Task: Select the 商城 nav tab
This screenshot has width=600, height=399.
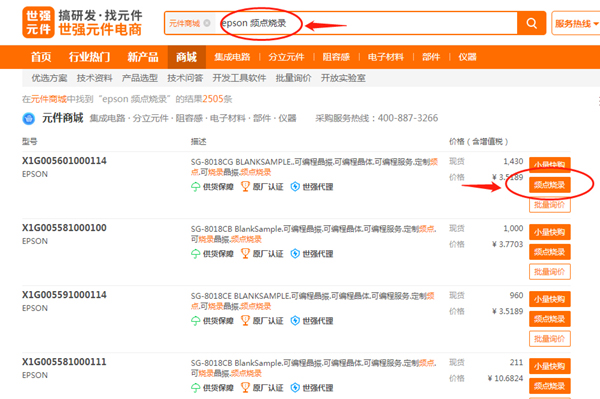Action: (186, 57)
